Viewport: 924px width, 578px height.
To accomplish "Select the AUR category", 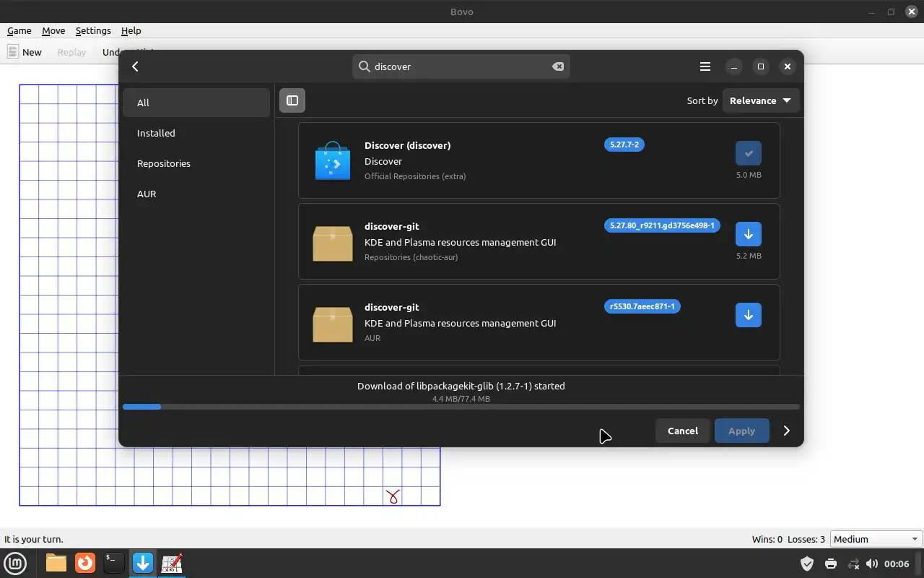I will point(196,194).
